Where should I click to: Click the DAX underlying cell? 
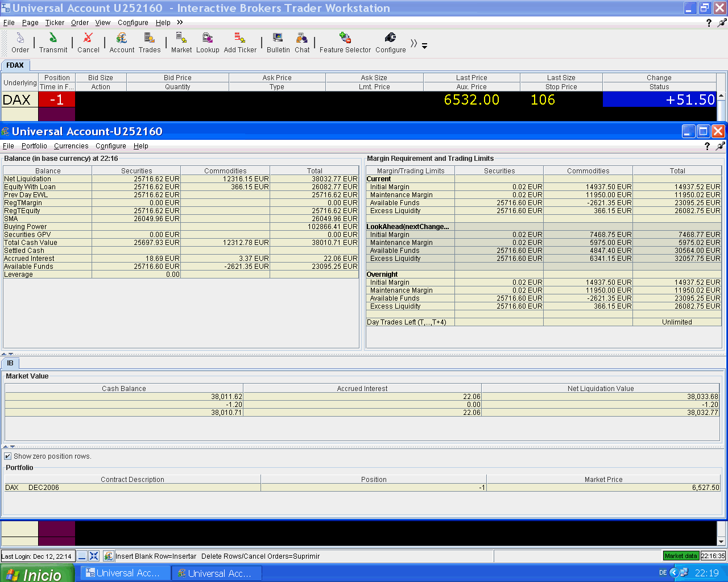click(x=20, y=99)
